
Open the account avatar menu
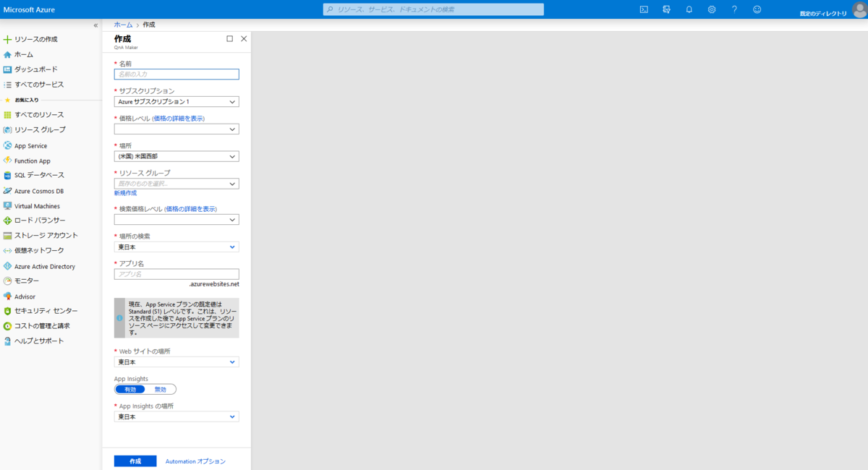(x=859, y=9)
